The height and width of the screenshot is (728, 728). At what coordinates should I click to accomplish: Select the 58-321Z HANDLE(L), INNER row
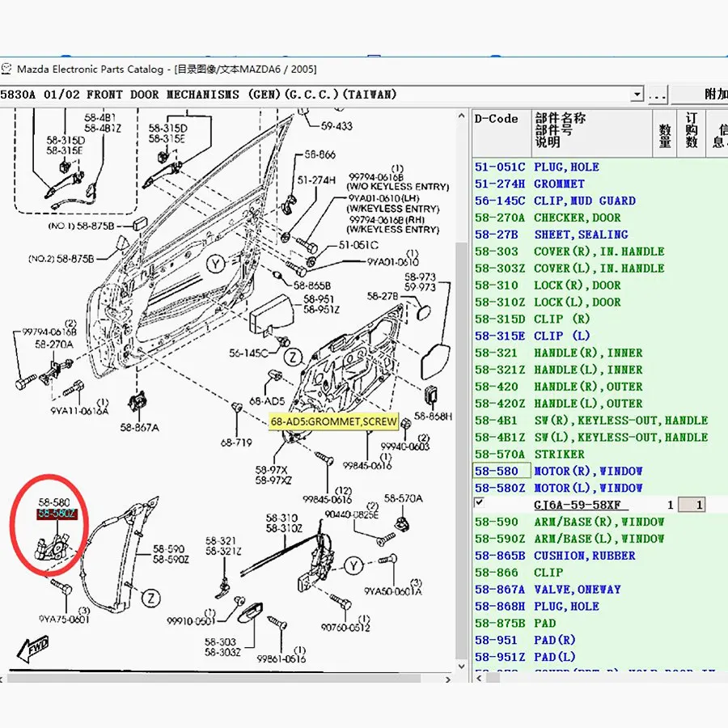coord(600,370)
